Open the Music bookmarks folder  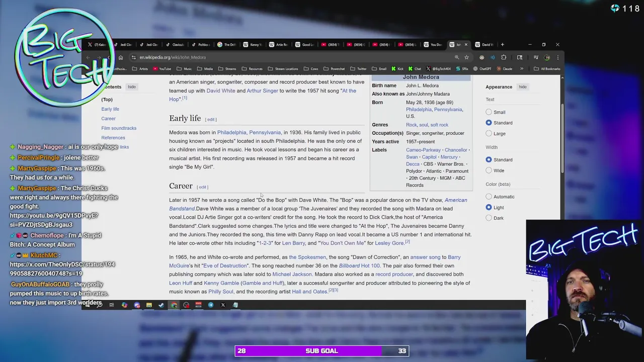coord(184,69)
